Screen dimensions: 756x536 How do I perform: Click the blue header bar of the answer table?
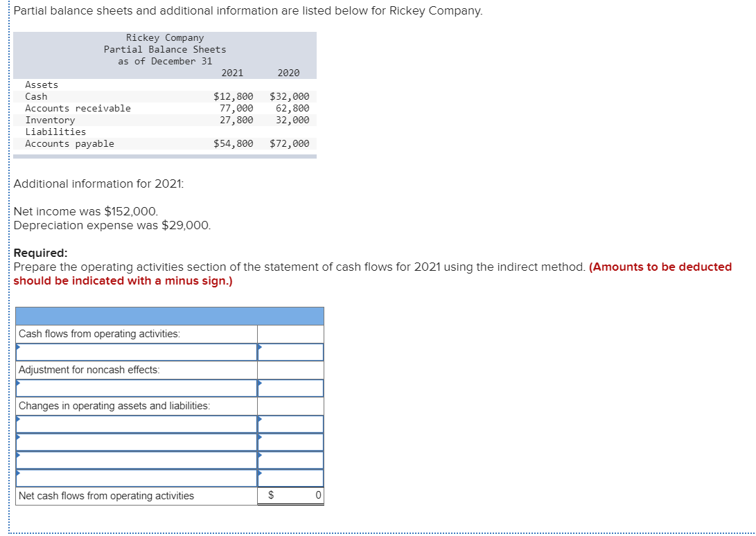pos(169,315)
